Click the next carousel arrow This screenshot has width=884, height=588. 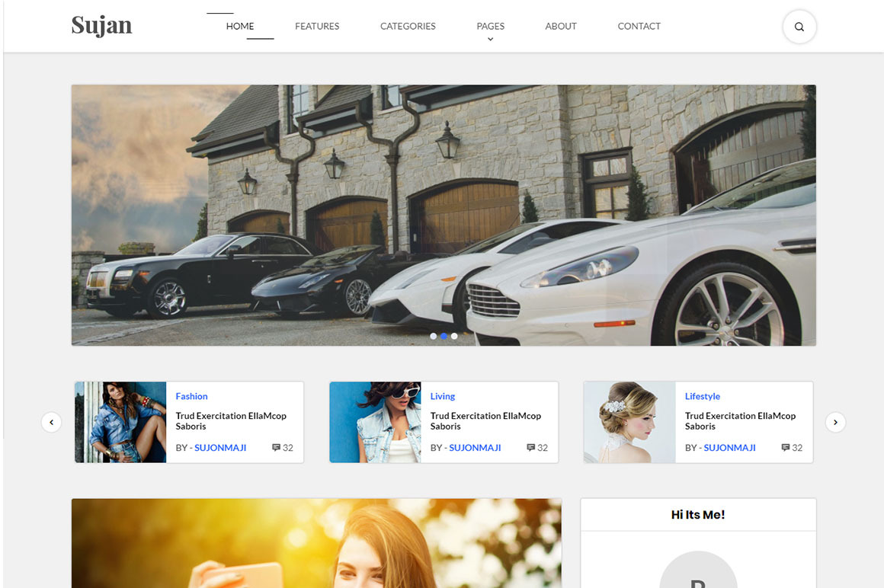click(835, 422)
